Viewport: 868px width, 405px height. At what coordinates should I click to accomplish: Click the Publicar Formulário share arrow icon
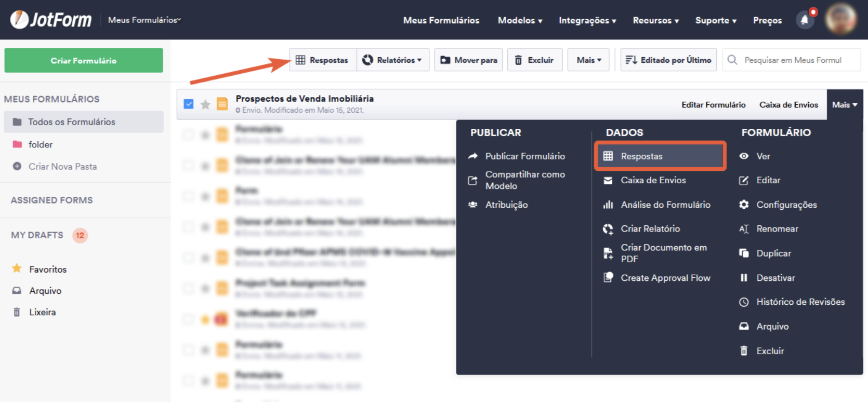coord(472,156)
